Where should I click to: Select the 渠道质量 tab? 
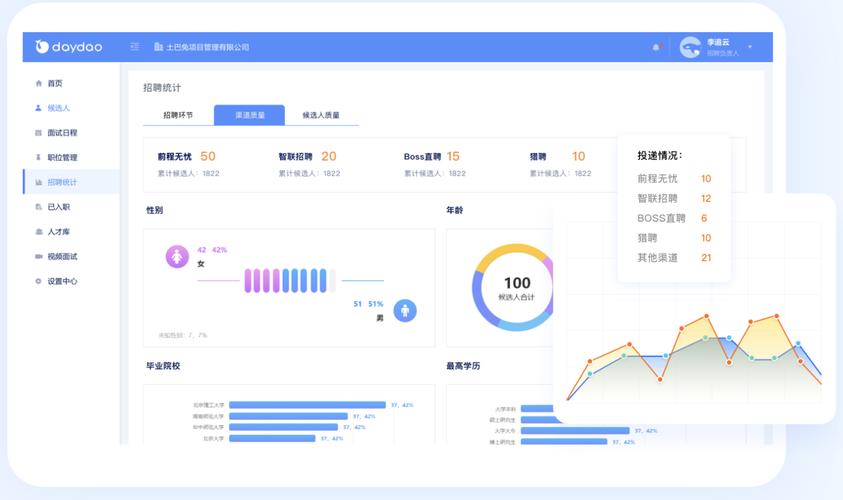click(249, 115)
